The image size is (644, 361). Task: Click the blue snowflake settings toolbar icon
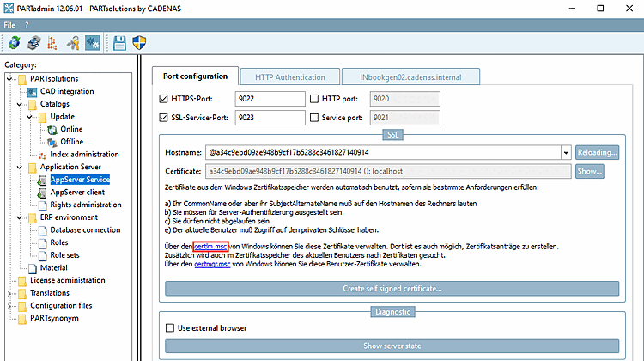pyautogui.click(x=93, y=42)
